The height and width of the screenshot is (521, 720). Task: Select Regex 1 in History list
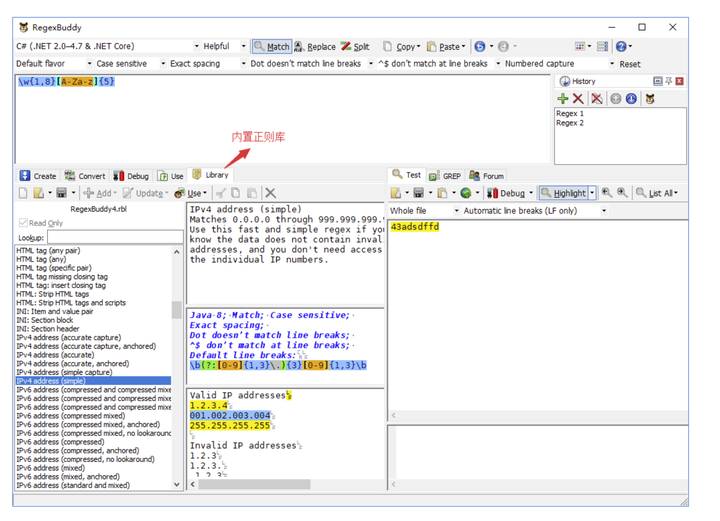[570, 113]
